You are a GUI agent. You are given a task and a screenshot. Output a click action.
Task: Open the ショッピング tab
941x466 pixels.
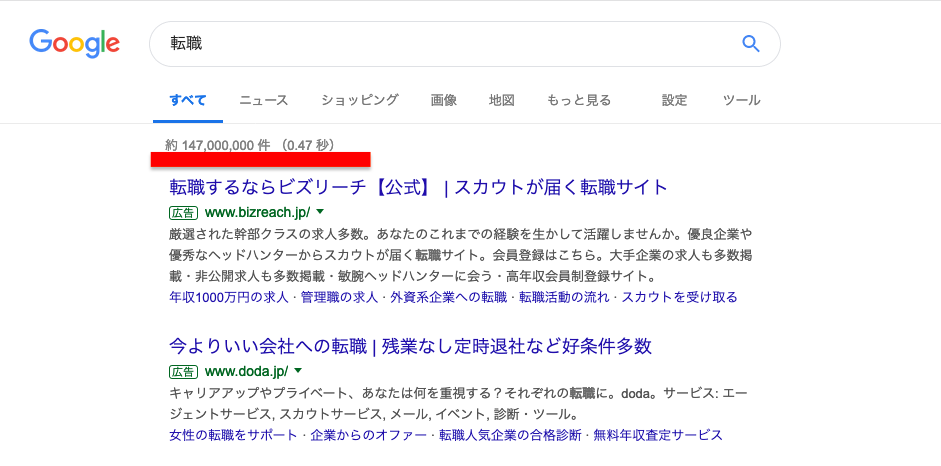coord(360,100)
